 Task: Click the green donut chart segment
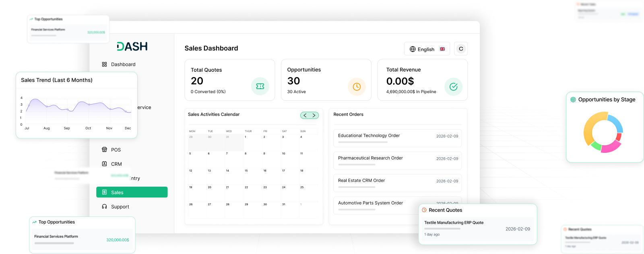point(596,146)
